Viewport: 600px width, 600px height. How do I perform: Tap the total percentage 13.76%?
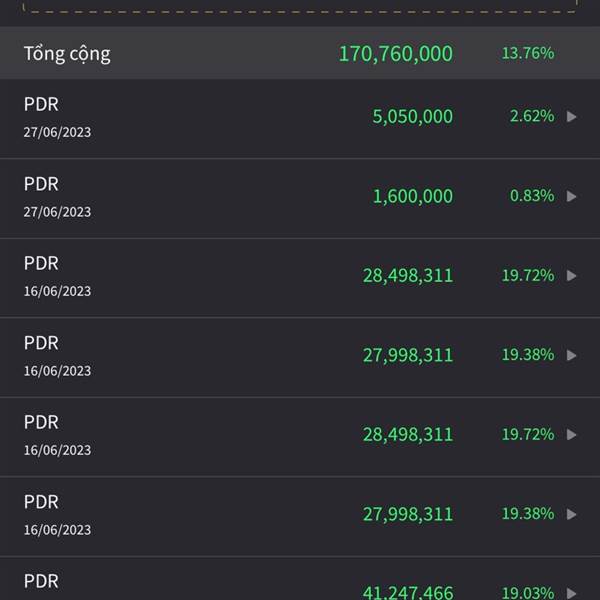tap(528, 53)
